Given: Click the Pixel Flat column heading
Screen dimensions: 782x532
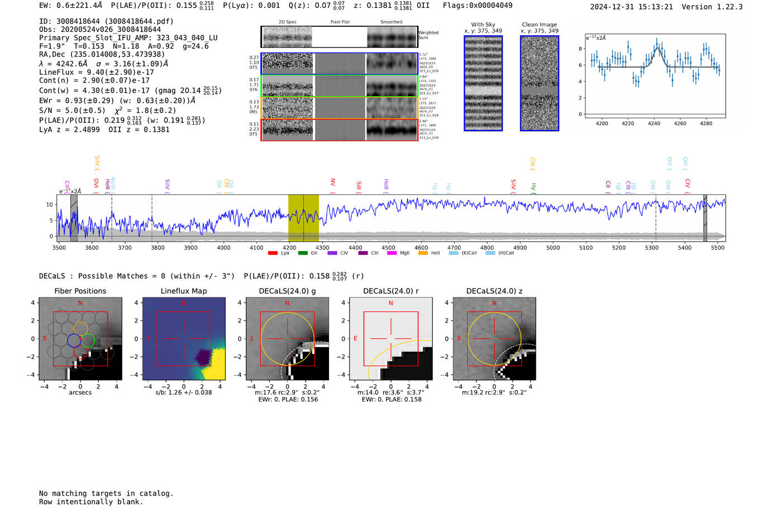Looking at the screenshot, I should tap(340, 22).
